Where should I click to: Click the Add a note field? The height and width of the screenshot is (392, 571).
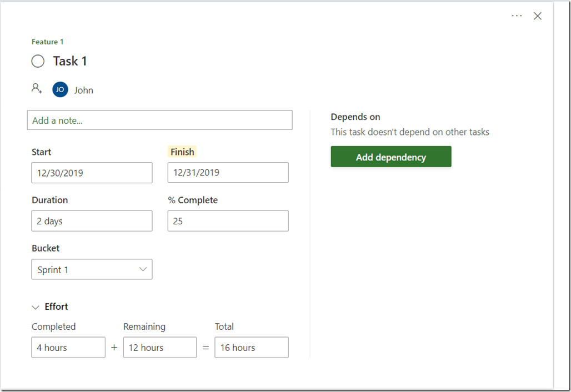pos(159,120)
